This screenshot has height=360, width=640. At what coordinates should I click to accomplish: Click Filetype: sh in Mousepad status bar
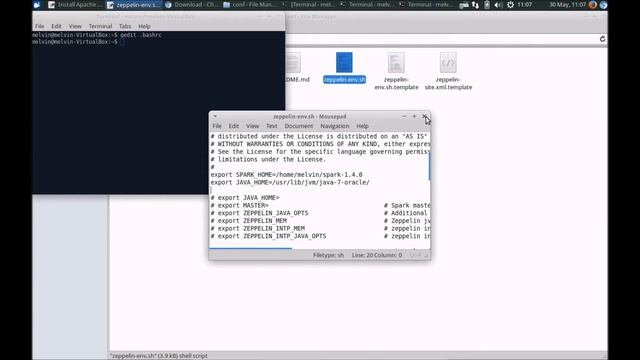point(328,255)
